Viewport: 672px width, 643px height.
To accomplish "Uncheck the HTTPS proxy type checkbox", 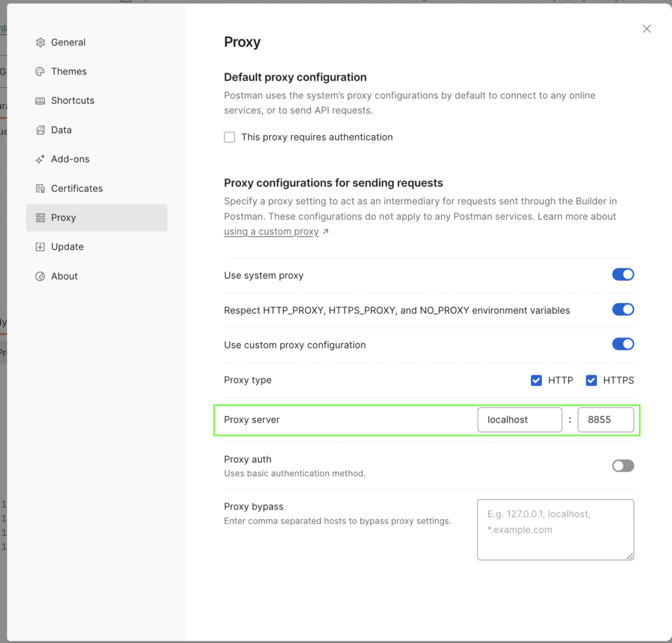I will coord(591,381).
